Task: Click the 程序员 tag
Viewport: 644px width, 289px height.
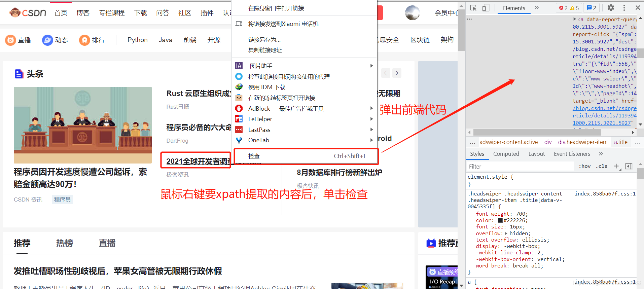Action: 62,200
